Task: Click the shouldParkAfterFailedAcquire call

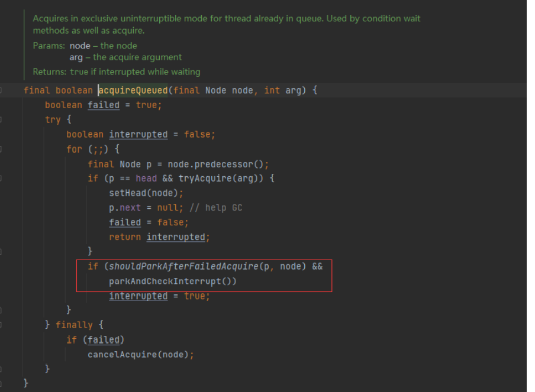Action: click(x=208, y=266)
